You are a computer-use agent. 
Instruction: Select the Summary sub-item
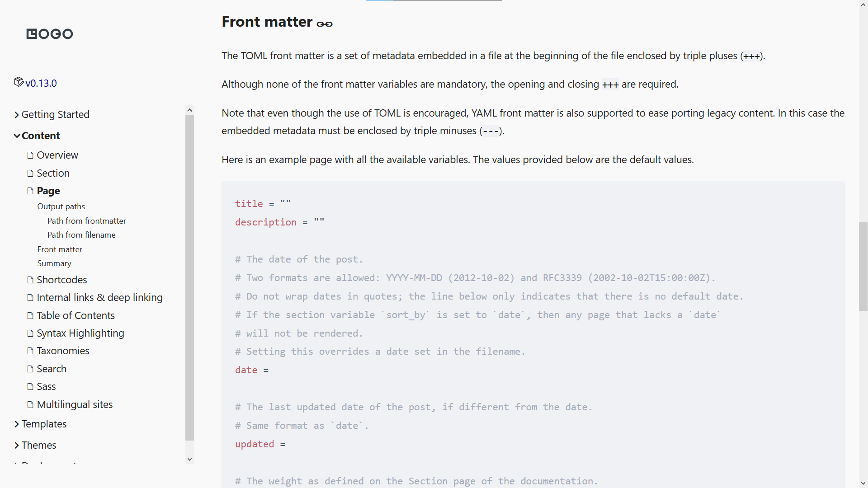[54, 263]
